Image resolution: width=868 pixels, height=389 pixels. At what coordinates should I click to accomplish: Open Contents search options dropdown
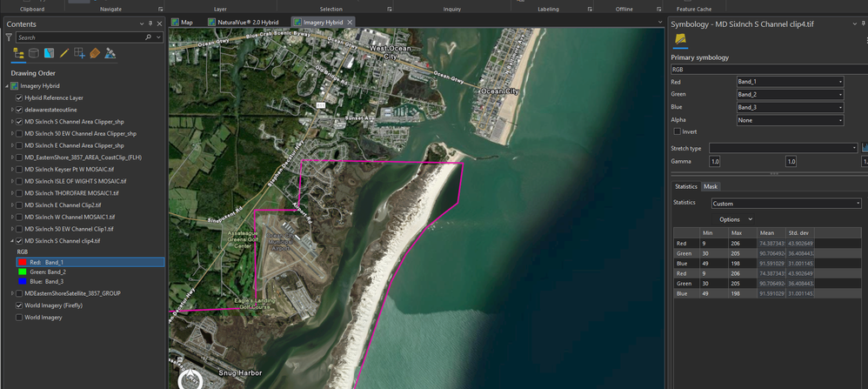[159, 37]
